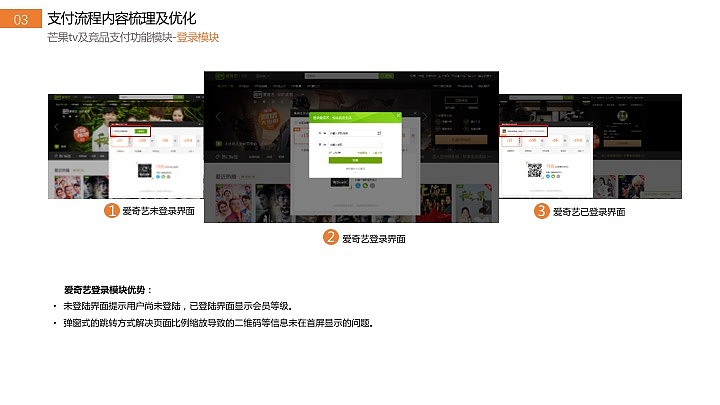Click the orange '登录模块' subtitle text
This screenshot has width=720, height=405.
click(x=197, y=37)
